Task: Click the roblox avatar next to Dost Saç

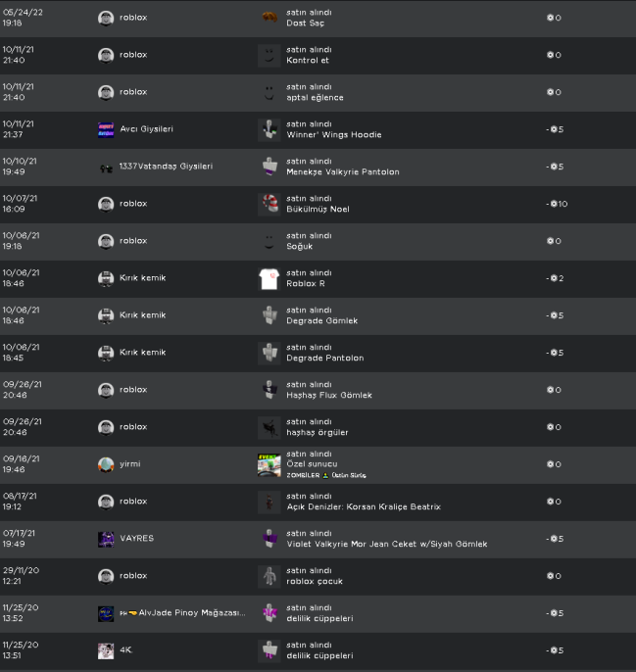Action: click(106, 18)
